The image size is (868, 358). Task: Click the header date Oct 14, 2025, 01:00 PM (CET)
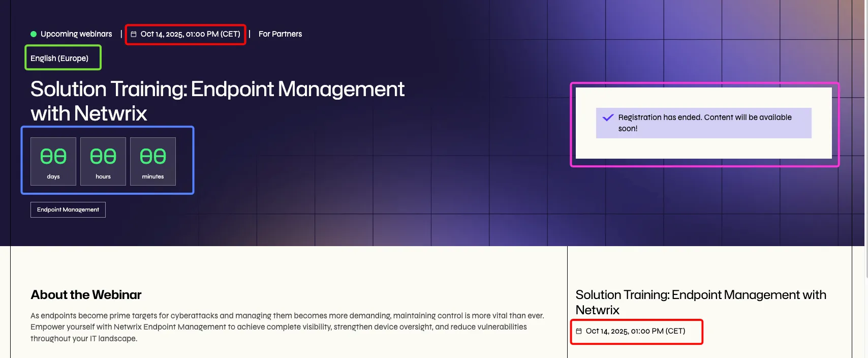coord(190,34)
